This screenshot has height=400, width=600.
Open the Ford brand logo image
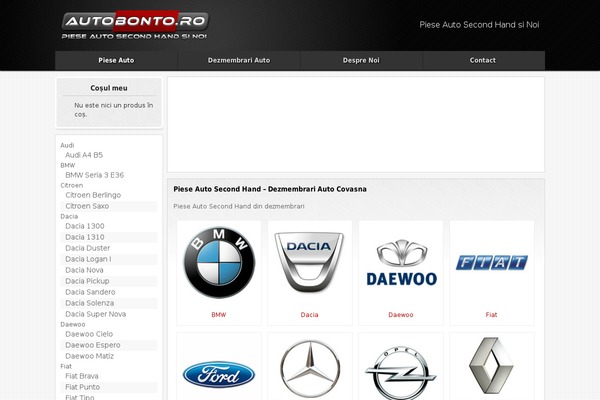[x=219, y=375]
